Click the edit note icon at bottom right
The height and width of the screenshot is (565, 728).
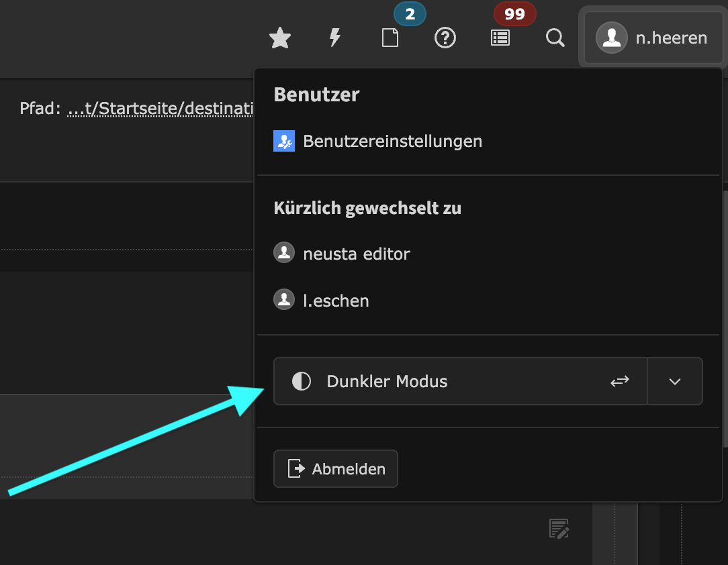point(559,529)
